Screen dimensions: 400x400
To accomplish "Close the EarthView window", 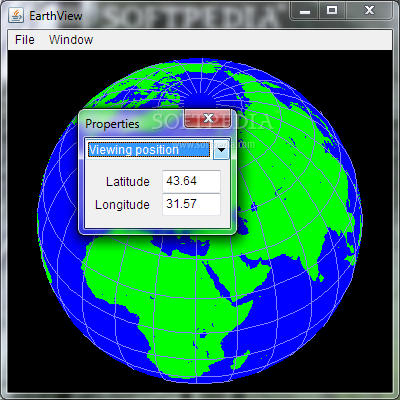I will [369, 11].
